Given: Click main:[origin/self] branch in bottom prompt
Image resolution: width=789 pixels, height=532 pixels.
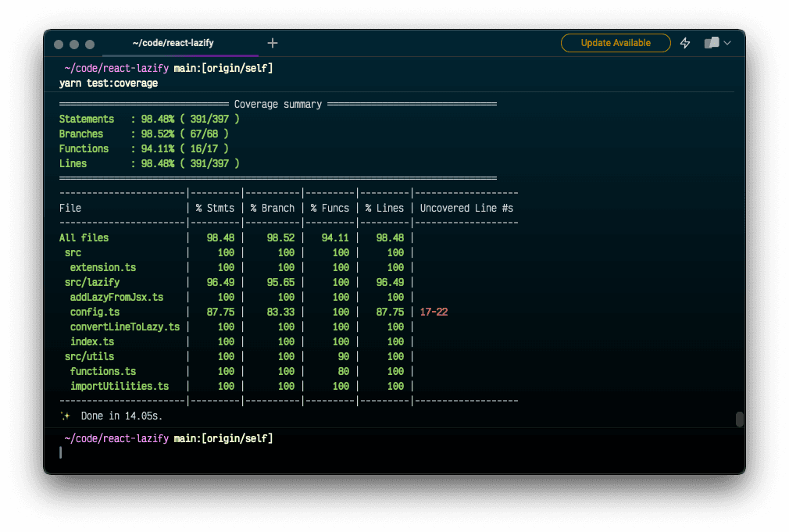Looking at the screenshot, I should click(223, 438).
